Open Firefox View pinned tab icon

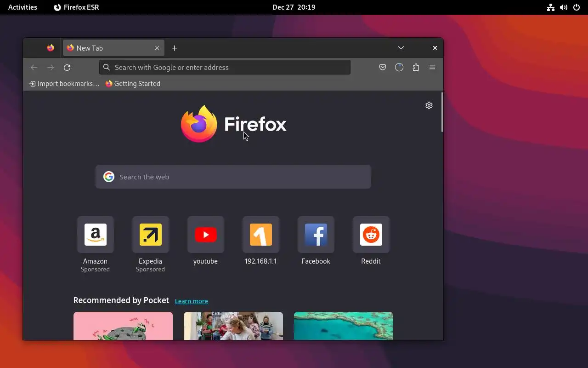51,48
